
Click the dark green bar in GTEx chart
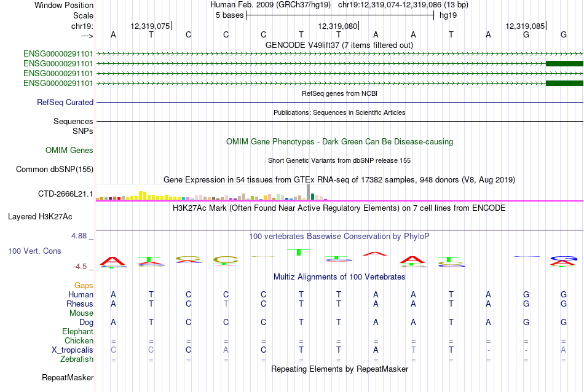coord(312,197)
